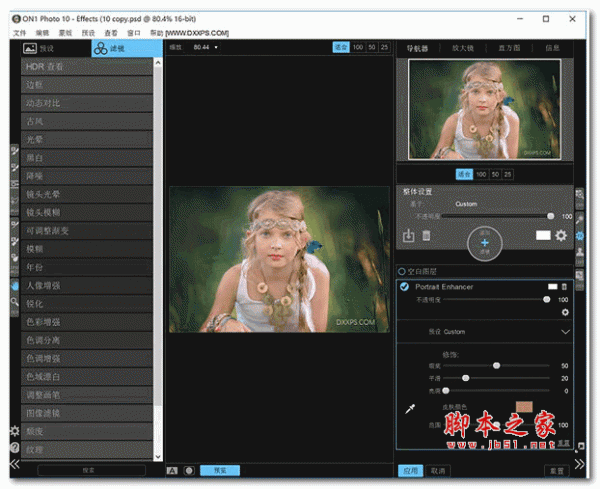Select the 空白图层 radio button

pyautogui.click(x=401, y=270)
